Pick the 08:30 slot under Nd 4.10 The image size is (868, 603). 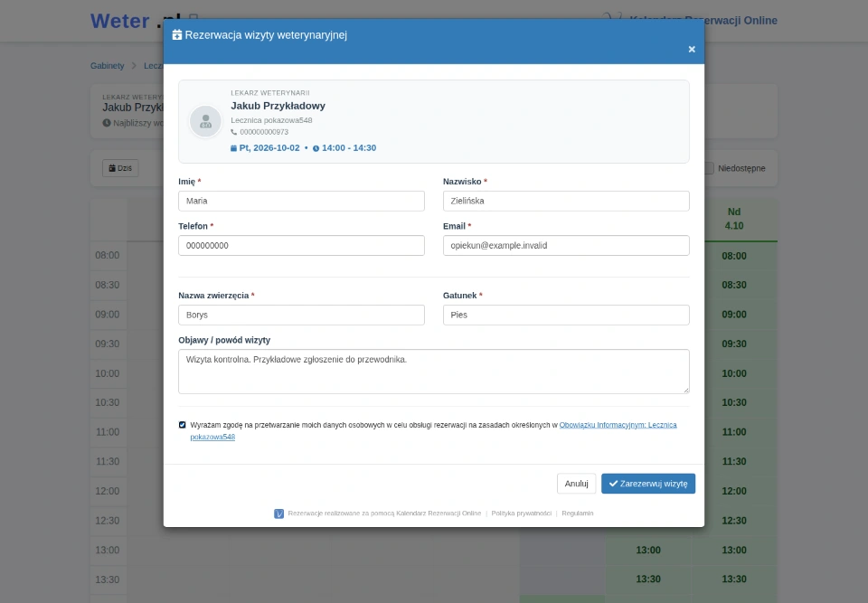734,285
